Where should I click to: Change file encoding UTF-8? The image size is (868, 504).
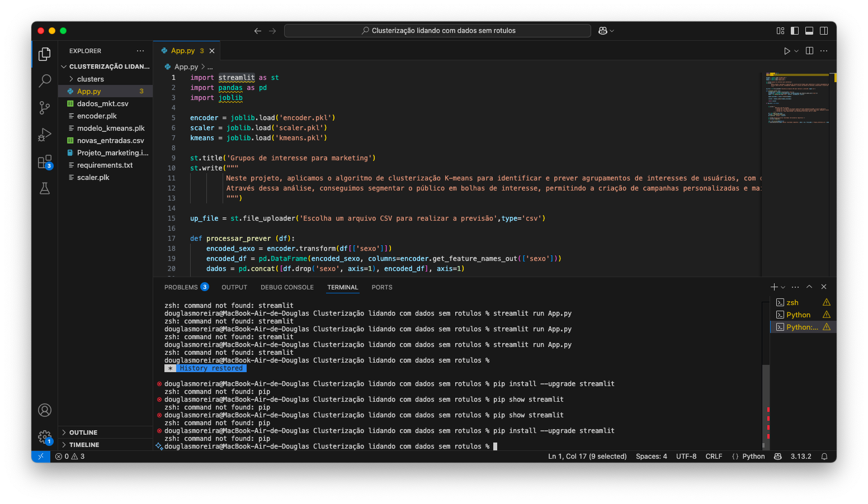point(686,457)
